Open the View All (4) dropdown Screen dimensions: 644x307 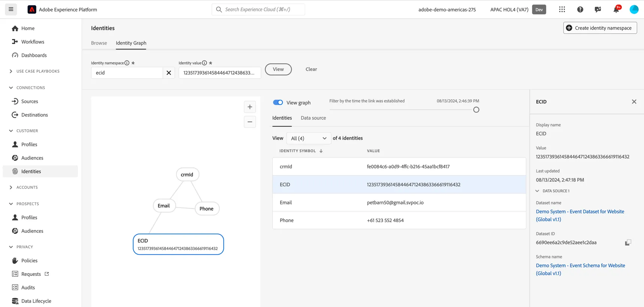click(x=309, y=138)
